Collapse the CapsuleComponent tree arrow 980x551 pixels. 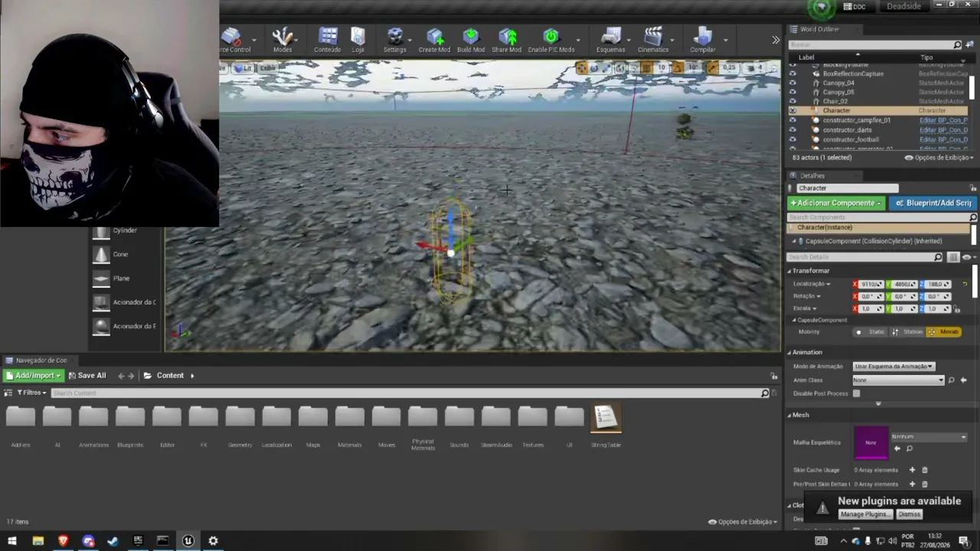794,241
